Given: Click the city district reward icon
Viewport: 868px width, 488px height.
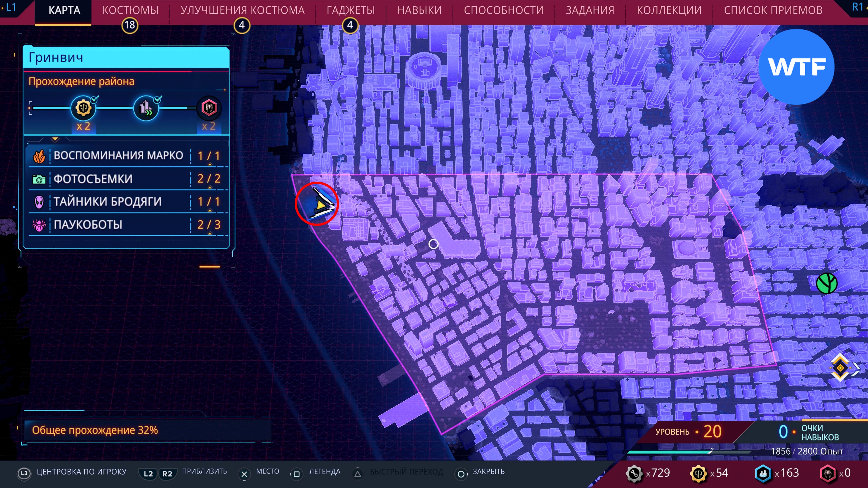Looking at the screenshot, I should (x=146, y=108).
